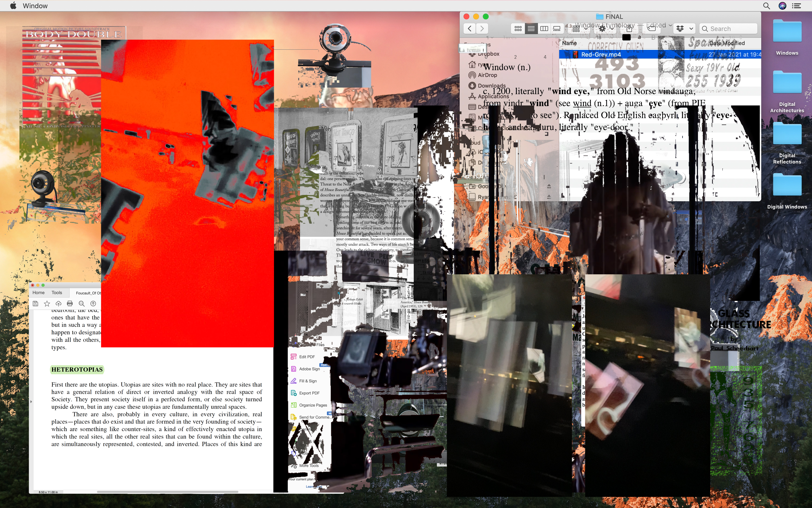Sort by the Name column header

click(569, 43)
